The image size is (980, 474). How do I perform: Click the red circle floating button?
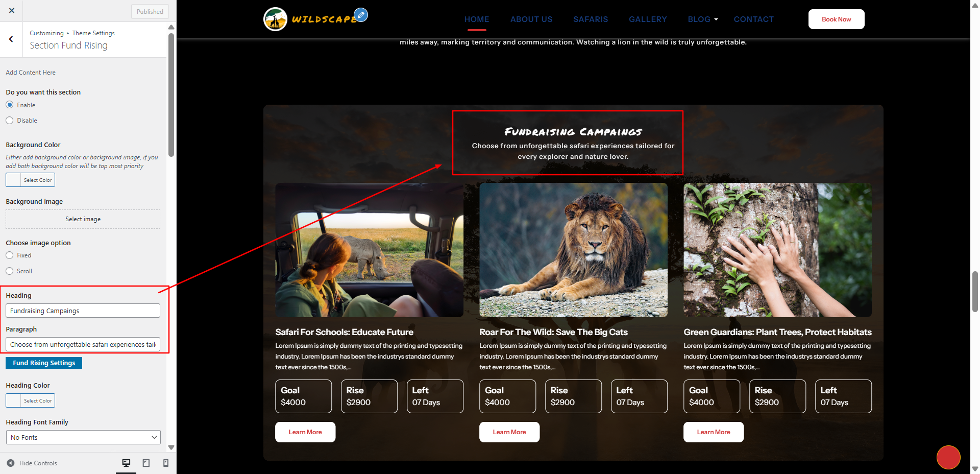click(948, 457)
